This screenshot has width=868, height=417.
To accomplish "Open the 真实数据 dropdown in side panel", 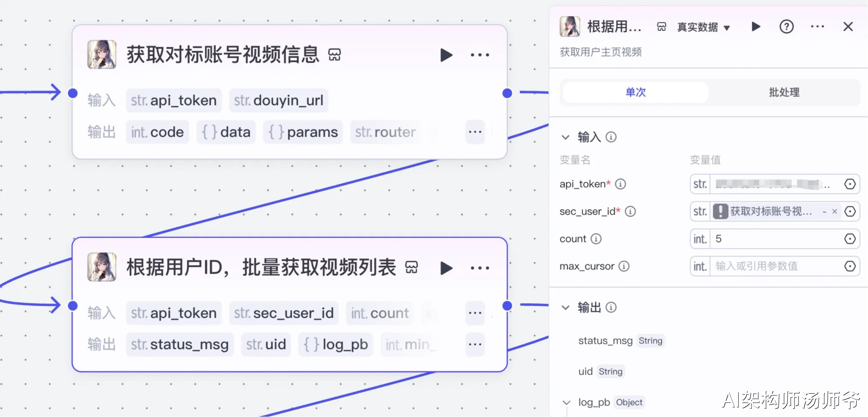I will [x=703, y=27].
